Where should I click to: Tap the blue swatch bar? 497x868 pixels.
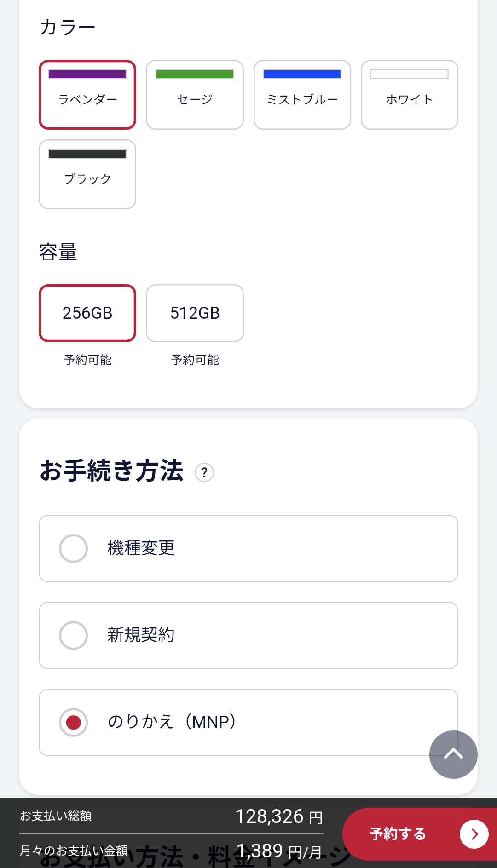point(302,75)
